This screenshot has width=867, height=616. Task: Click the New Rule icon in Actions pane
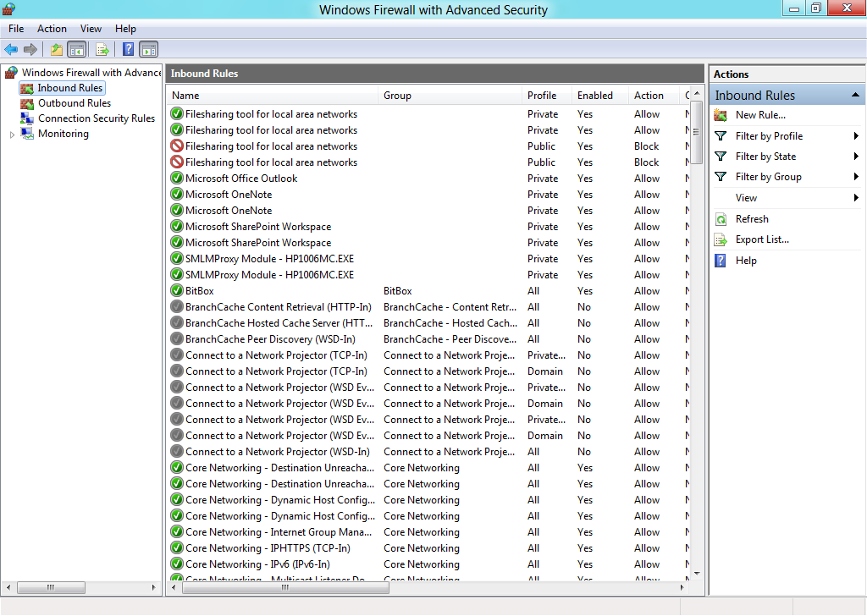click(x=721, y=115)
